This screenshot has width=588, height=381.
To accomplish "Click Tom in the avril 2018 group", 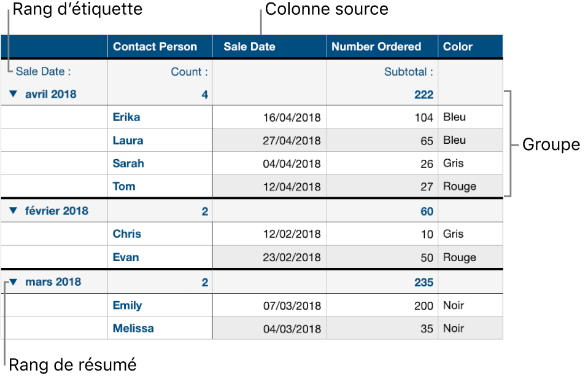I will pyautogui.click(x=124, y=186).
